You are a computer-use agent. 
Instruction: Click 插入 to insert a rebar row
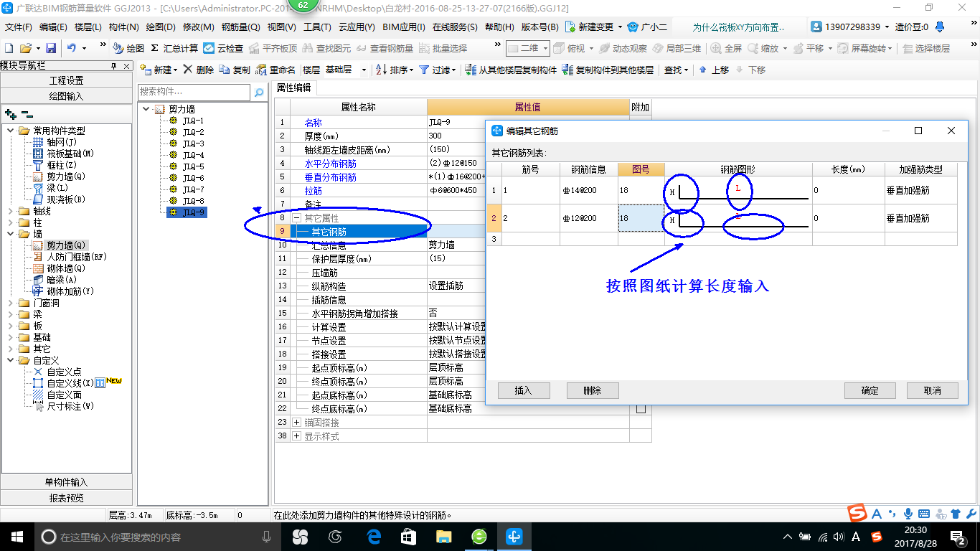(524, 390)
